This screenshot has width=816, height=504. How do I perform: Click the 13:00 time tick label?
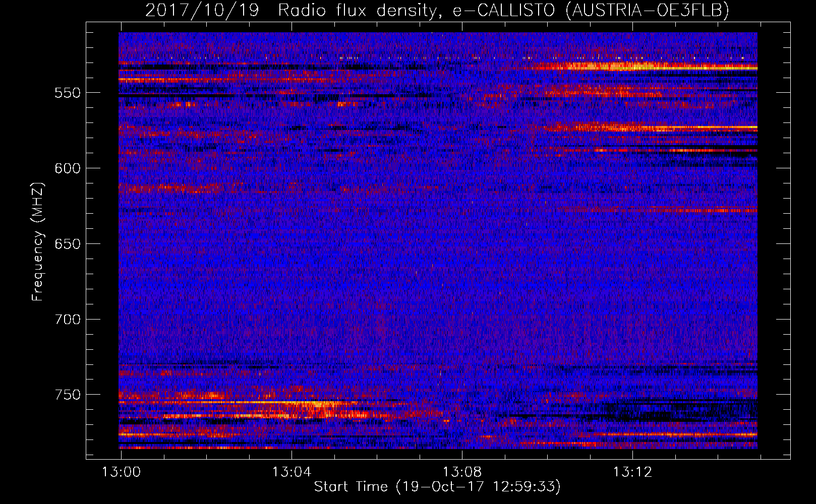pos(121,472)
